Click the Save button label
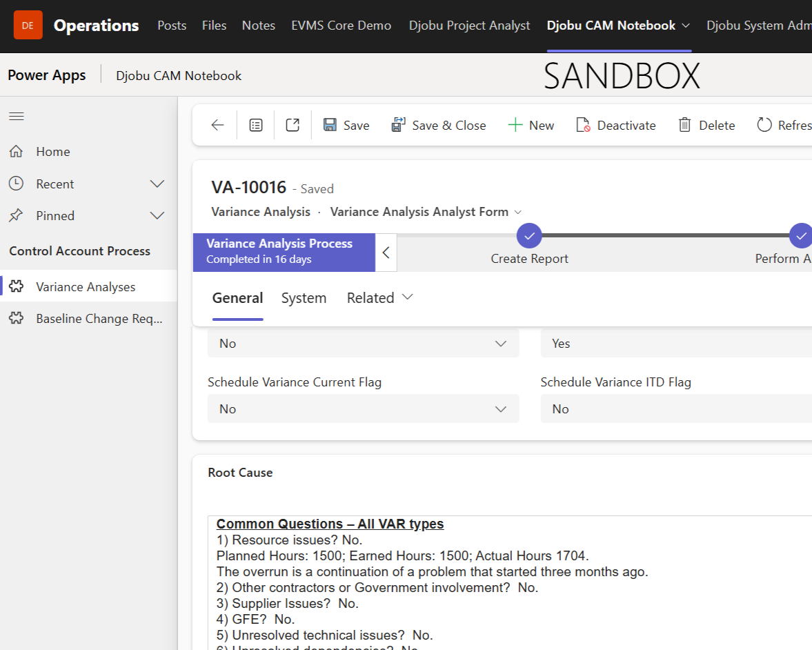This screenshot has height=650, width=812. pyautogui.click(x=356, y=126)
